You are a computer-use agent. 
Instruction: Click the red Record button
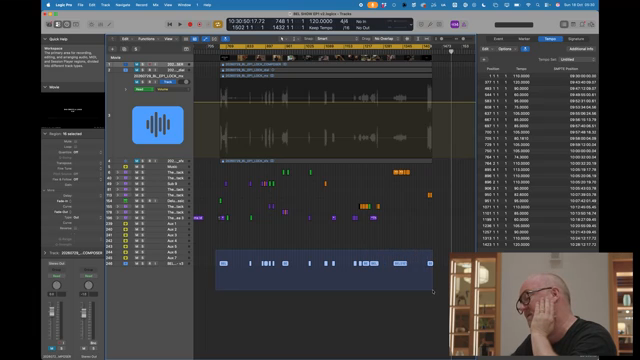[190, 24]
